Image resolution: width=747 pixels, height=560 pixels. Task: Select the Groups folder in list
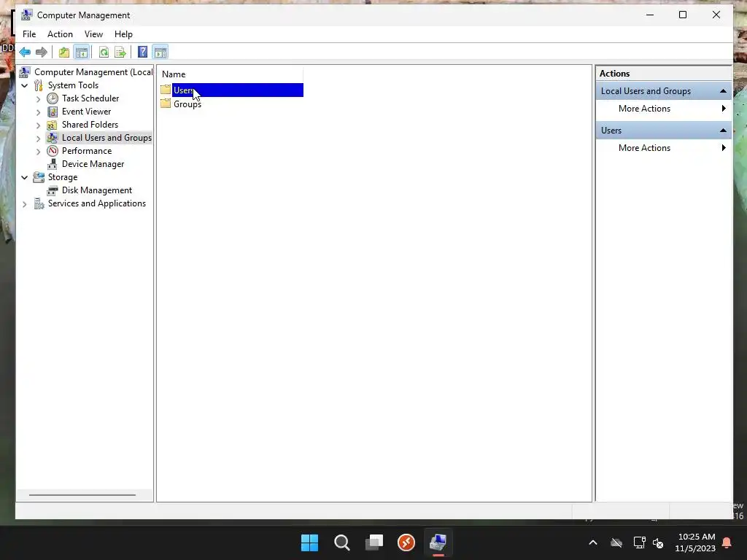click(x=187, y=104)
